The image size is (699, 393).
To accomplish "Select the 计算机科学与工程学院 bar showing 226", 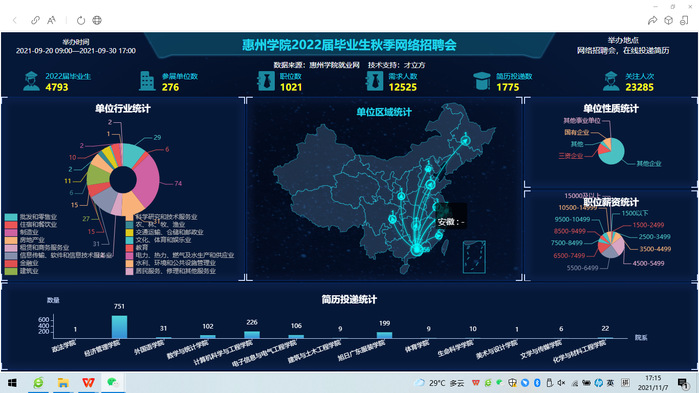I will (252, 335).
